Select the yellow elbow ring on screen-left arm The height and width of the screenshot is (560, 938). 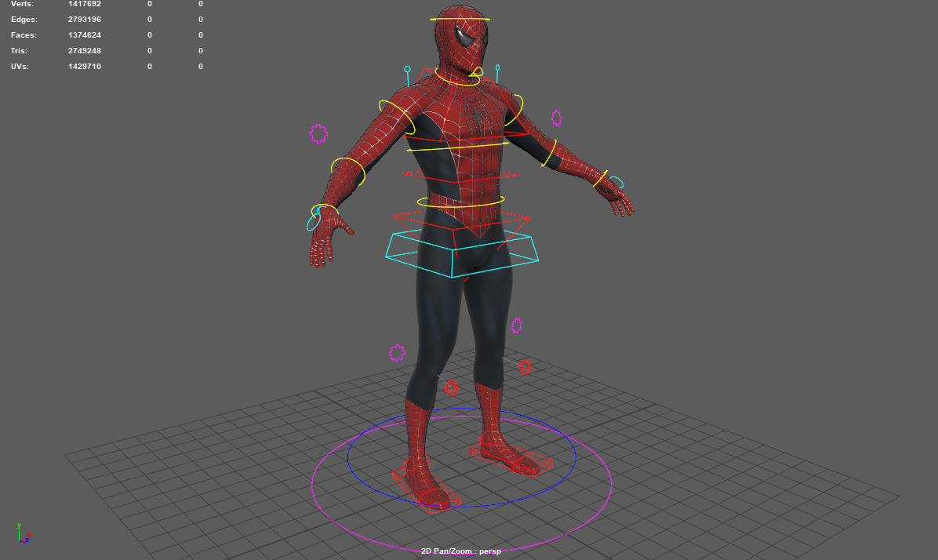[348, 171]
